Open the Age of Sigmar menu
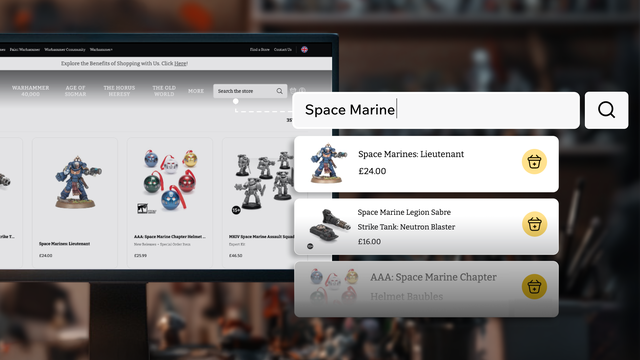Screen dimensions: 640x360 coord(76,91)
